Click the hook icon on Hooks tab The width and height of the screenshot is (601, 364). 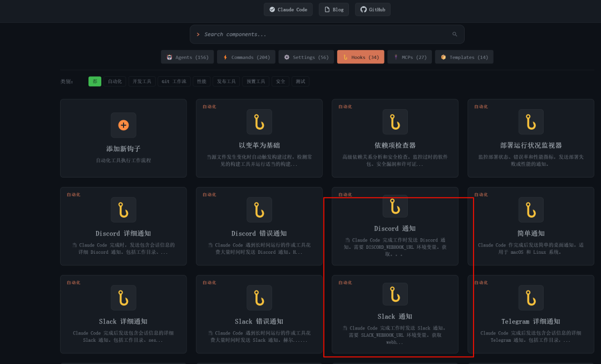[346, 57]
